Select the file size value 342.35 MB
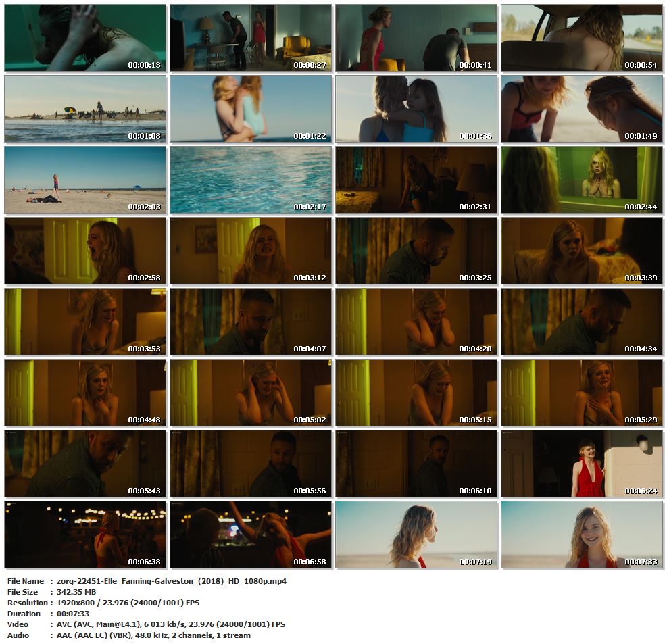The height and width of the screenshot is (644, 667). click(76, 592)
